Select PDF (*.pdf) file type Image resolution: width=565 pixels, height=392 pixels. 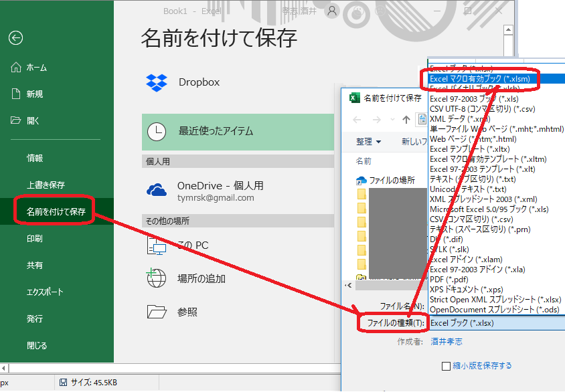click(x=497, y=280)
